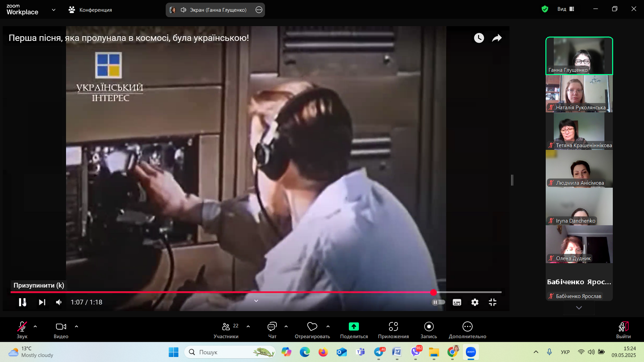
Task: Toggle subtitles on the video
Action: tap(457, 302)
